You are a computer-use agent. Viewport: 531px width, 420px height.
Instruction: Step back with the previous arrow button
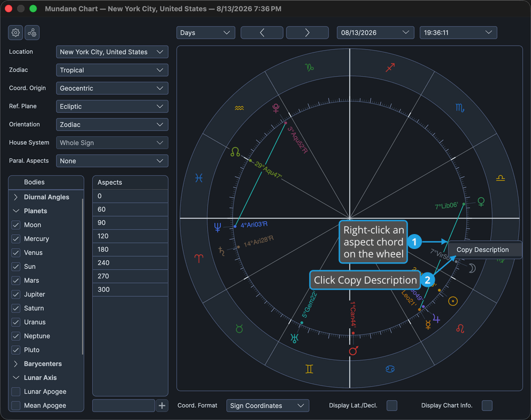(262, 33)
